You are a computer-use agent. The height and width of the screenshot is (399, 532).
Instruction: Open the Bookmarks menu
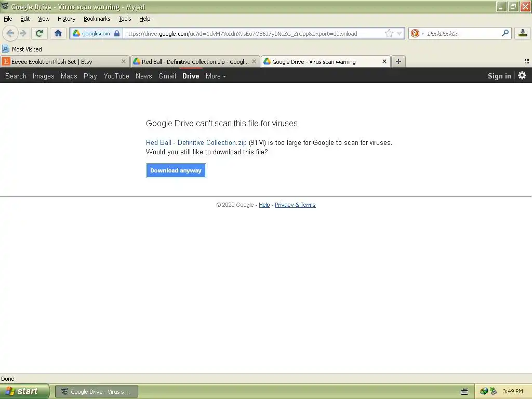(x=97, y=19)
